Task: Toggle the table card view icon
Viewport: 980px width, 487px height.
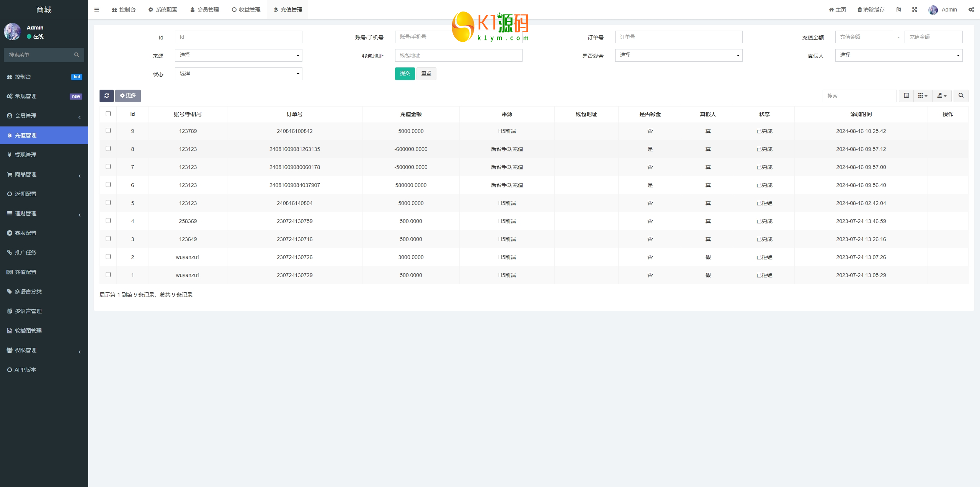Action: click(906, 96)
